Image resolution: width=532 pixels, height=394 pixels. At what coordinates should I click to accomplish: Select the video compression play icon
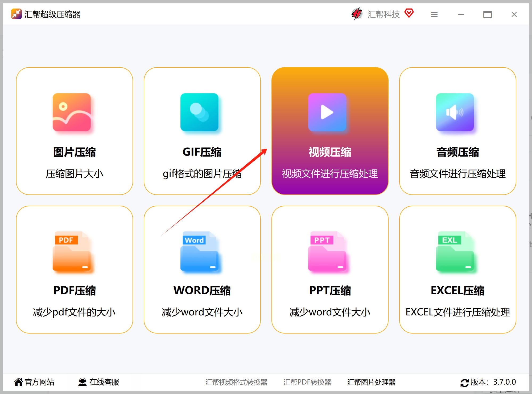pyautogui.click(x=327, y=112)
